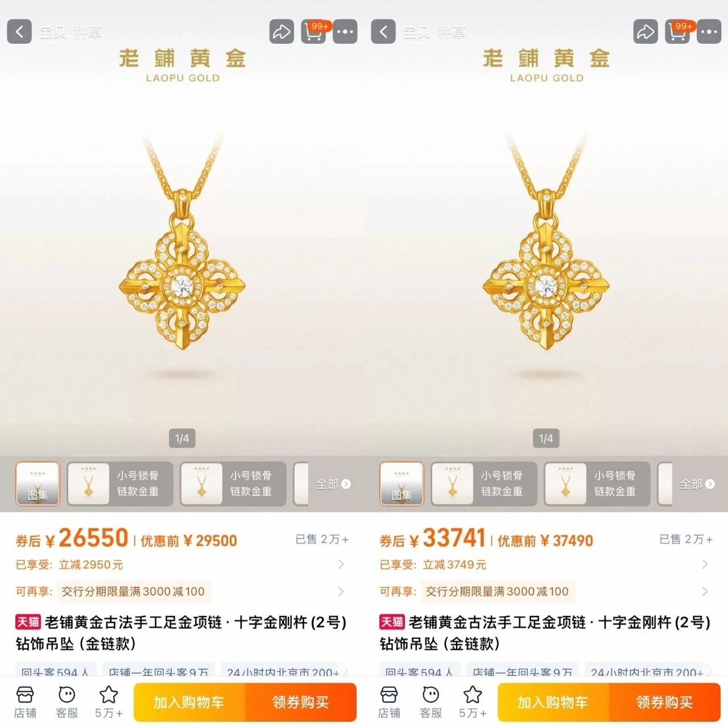Viewport: 728px width, 728px height.
Task: Tap 交行分期限量满3000减100 coupon on left
Action: (133, 591)
